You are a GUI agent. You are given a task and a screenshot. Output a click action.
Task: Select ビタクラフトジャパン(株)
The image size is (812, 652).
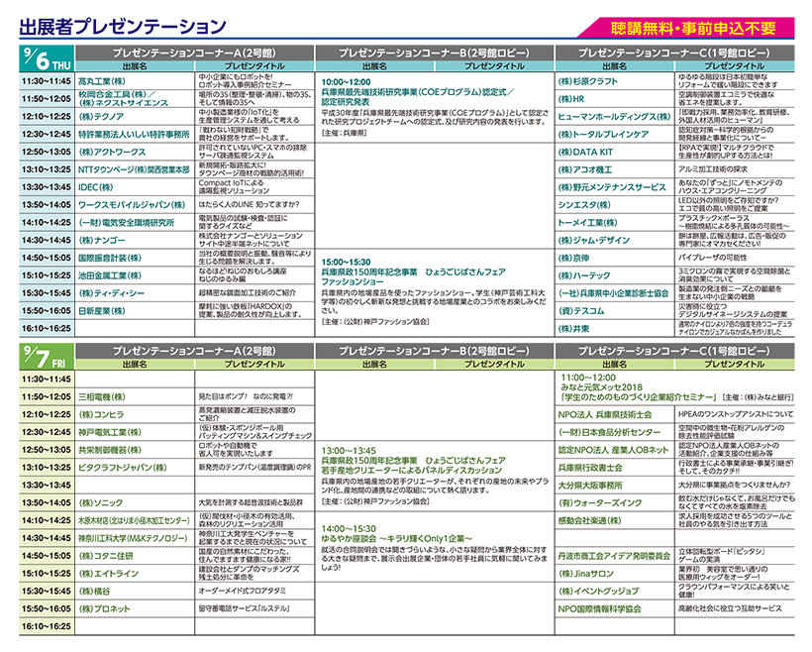coord(123,468)
